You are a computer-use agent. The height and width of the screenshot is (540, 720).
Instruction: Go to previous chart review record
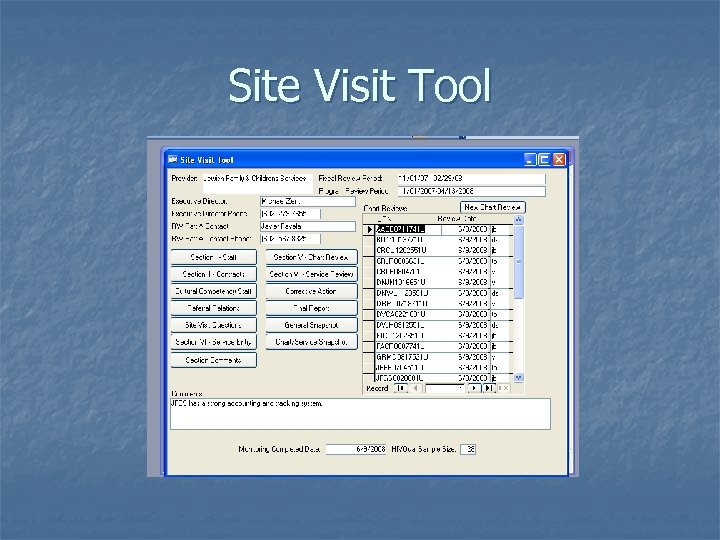point(415,388)
